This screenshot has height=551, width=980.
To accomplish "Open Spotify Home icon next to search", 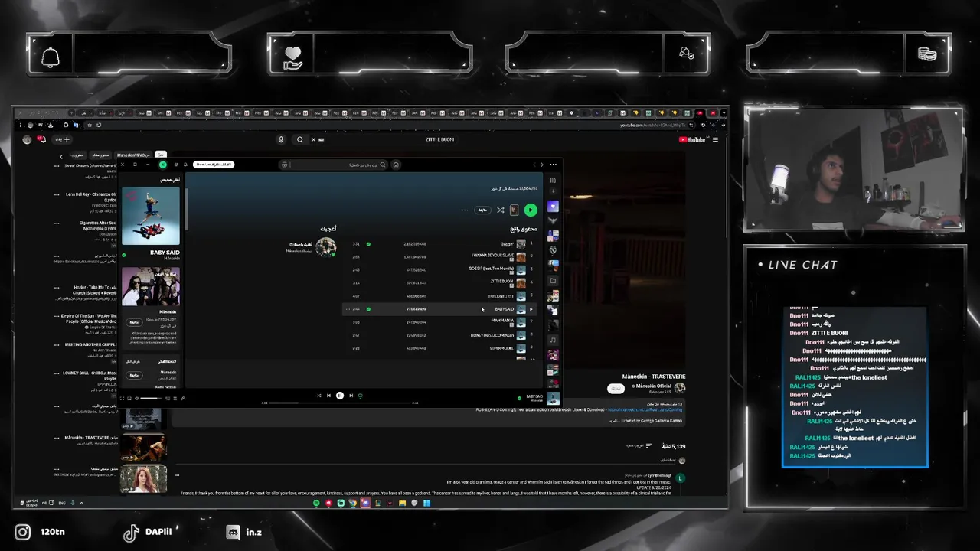I will pyautogui.click(x=396, y=165).
